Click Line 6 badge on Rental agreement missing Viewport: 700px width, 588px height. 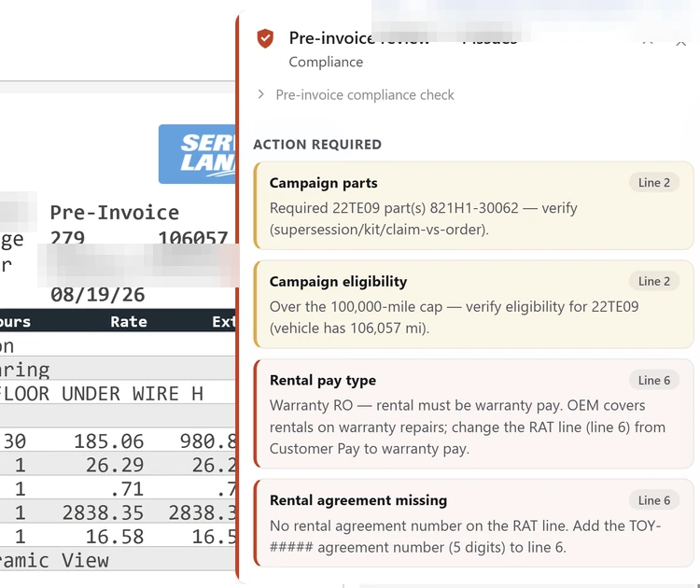click(x=654, y=500)
